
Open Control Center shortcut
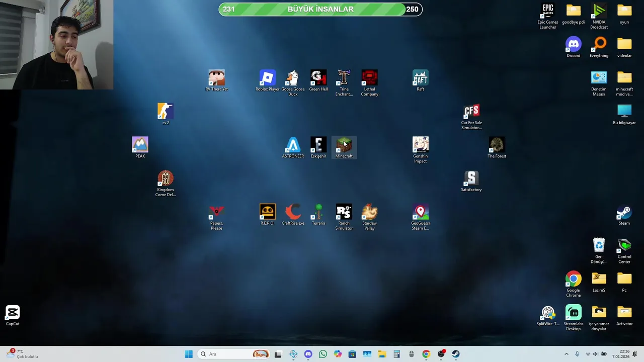coord(624,250)
